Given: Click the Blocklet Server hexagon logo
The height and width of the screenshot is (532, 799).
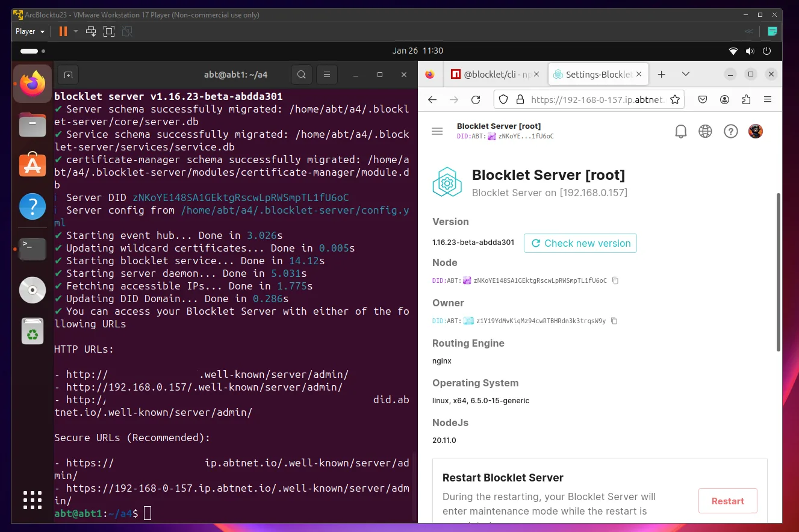Looking at the screenshot, I should (447, 182).
